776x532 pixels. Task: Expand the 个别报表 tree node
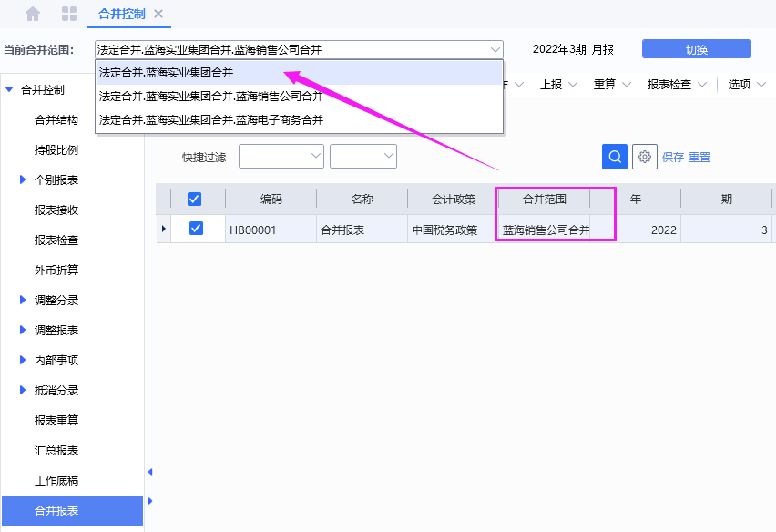[24, 179]
